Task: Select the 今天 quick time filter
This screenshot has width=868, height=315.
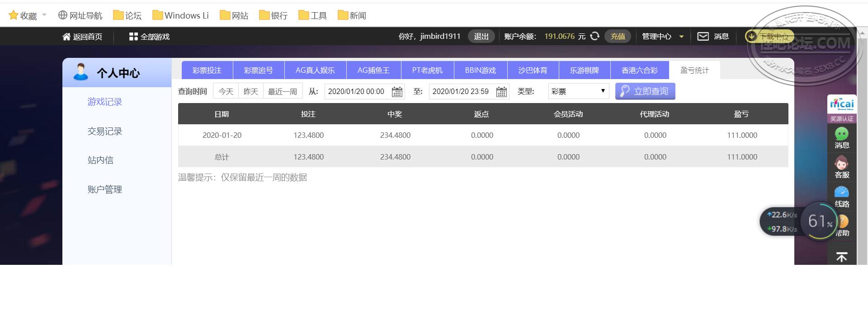Action: pyautogui.click(x=226, y=91)
